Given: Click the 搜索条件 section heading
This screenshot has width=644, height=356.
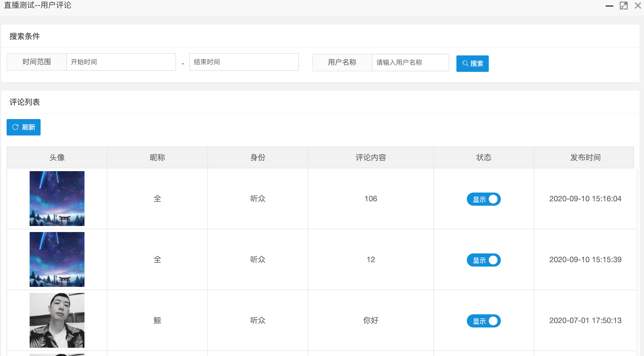Looking at the screenshot, I should 25,36.
